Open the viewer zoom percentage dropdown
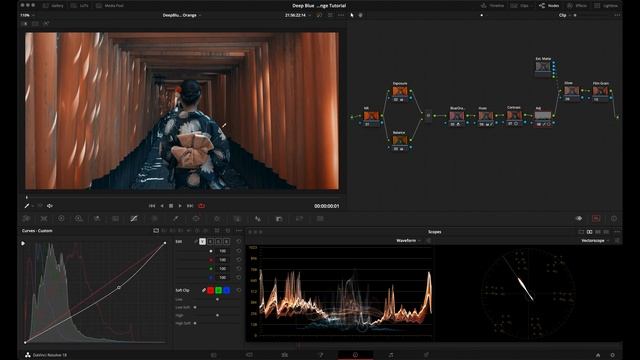The image size is (640, 360). pos(27,15)
